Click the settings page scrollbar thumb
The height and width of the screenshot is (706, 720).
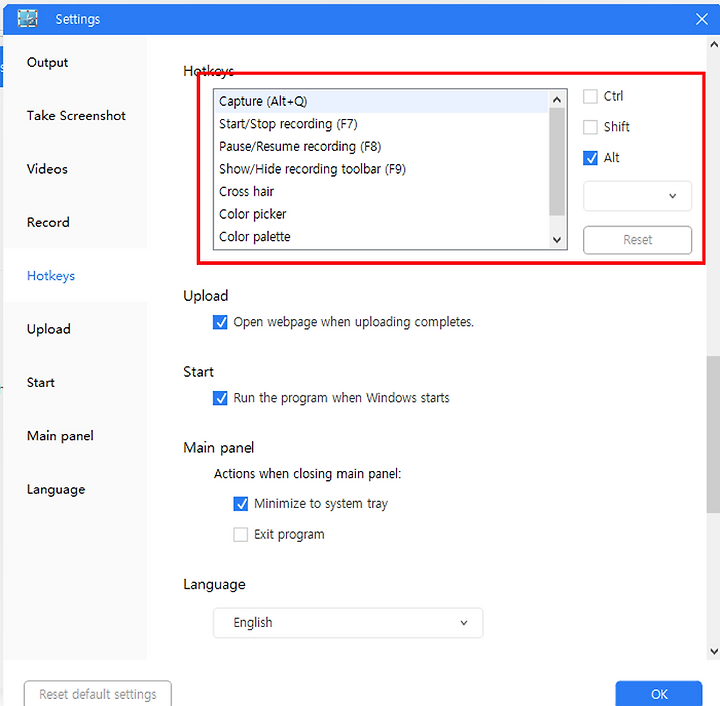(714, 434)
